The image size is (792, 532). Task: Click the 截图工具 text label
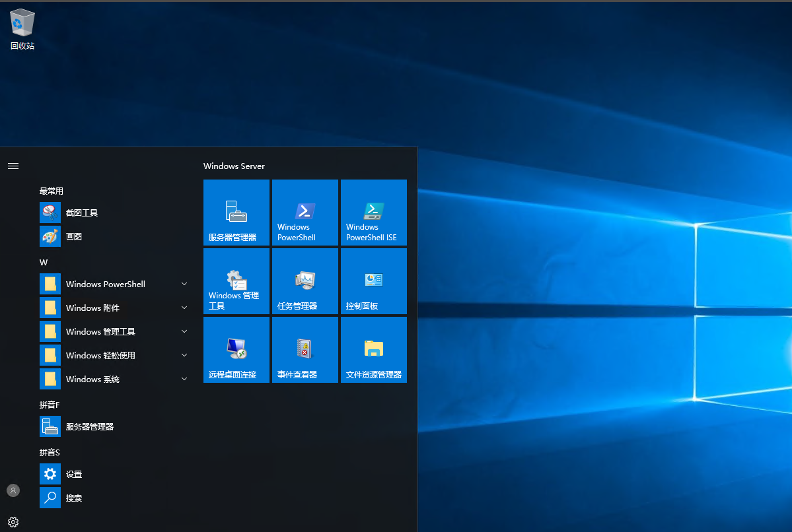pos(82,213)
